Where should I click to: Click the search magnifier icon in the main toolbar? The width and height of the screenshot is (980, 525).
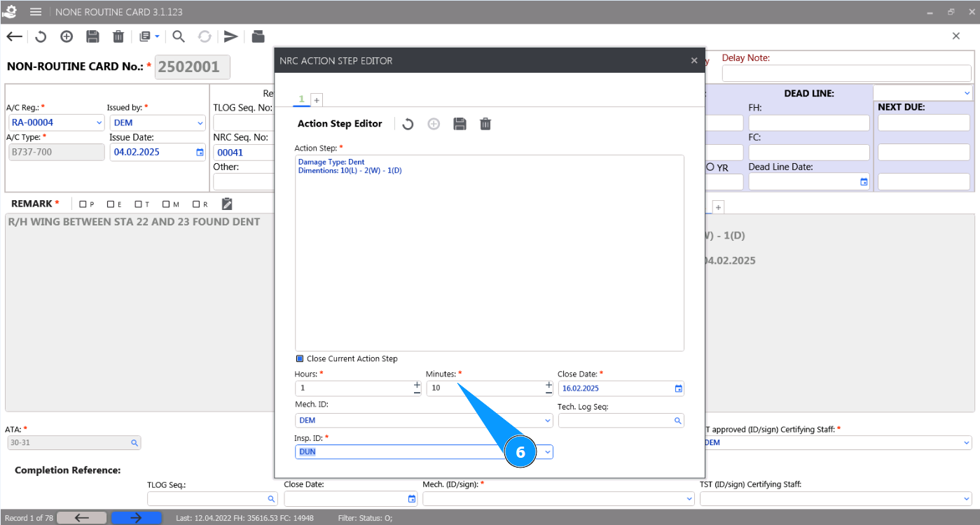(179, 36)
